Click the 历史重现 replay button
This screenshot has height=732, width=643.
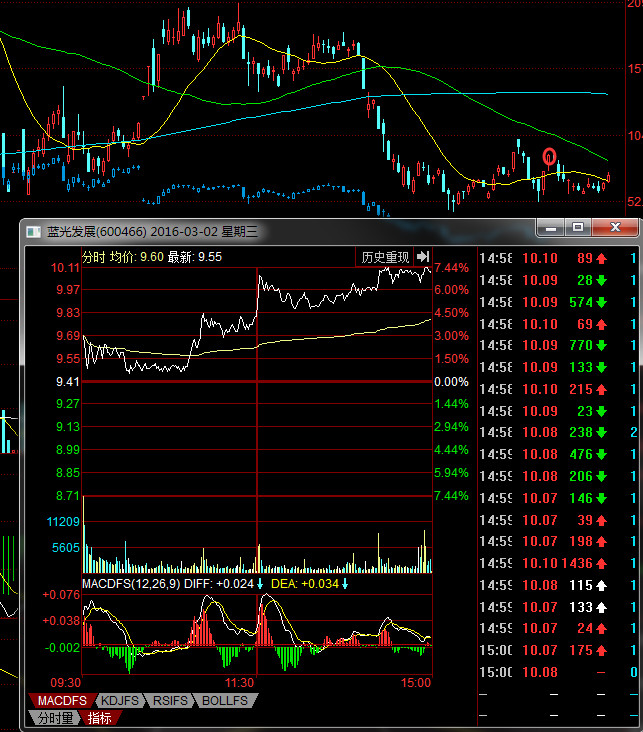tap(385, 257)
